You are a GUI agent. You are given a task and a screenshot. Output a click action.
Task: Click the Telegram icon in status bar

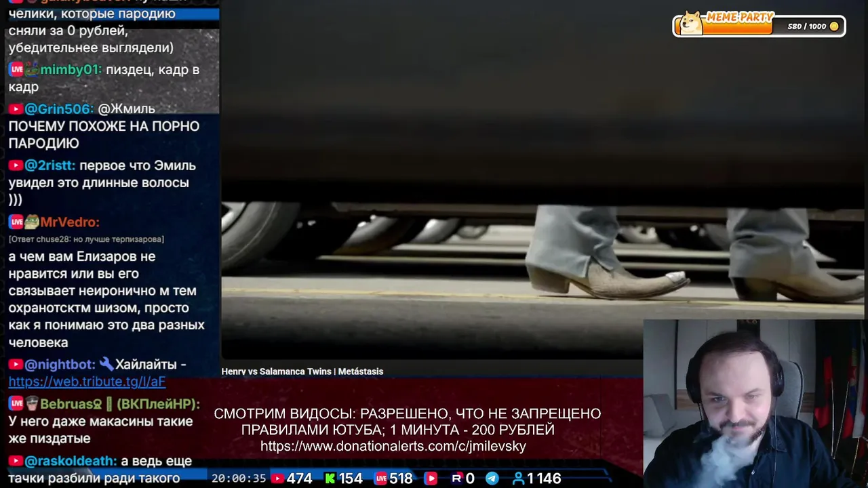[x=492, y=479]
